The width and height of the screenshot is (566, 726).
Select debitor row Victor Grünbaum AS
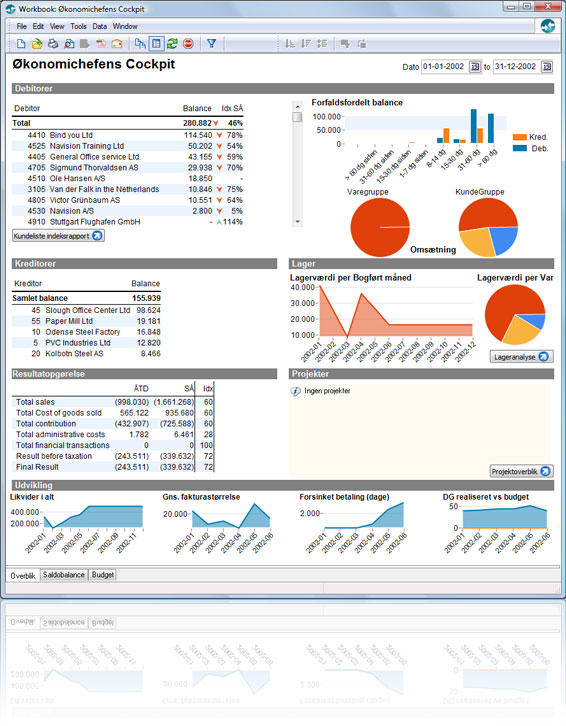point(128,200)
